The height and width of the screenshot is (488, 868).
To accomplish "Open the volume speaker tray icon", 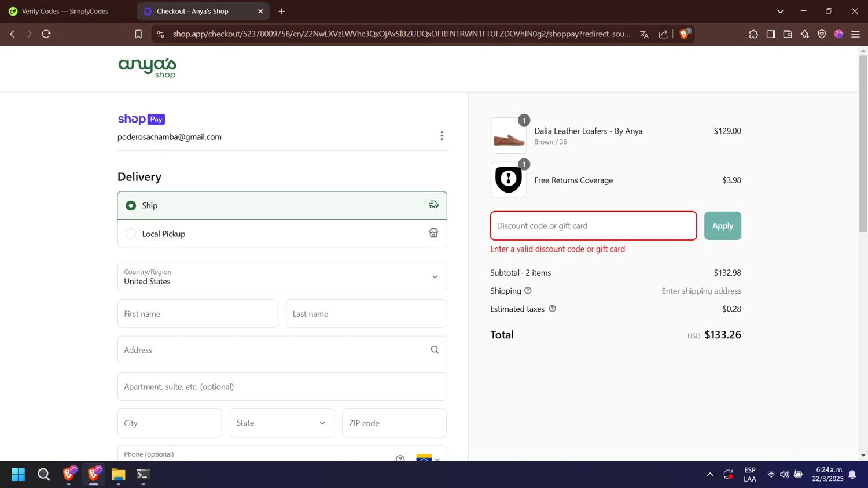I will click(785, 475).
